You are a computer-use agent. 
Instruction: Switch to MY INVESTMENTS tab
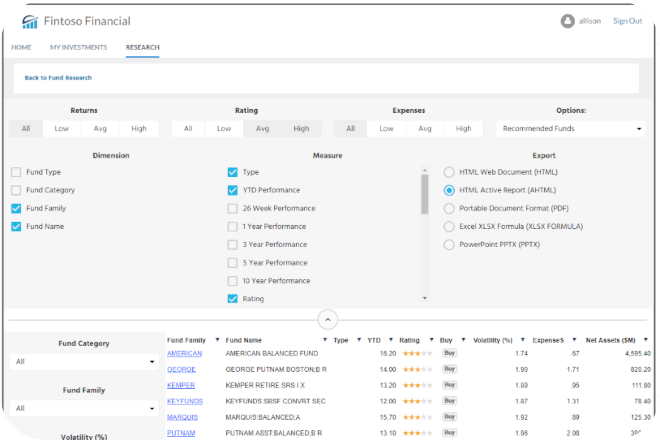pyautogui.click(x=78, y=47)
